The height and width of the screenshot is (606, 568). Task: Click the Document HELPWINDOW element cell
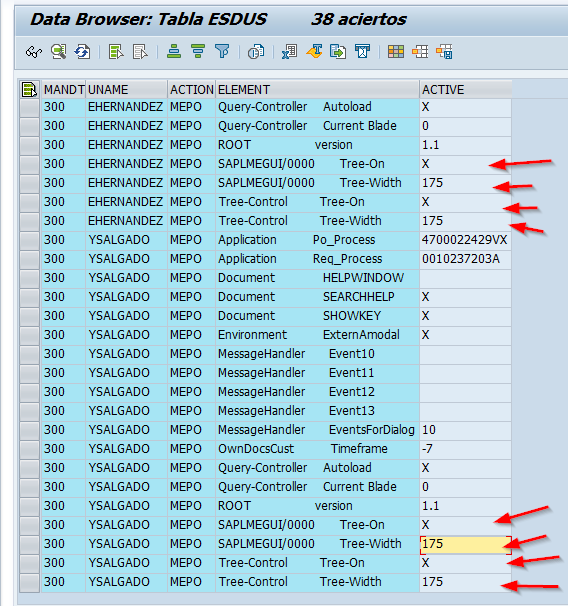317,278
